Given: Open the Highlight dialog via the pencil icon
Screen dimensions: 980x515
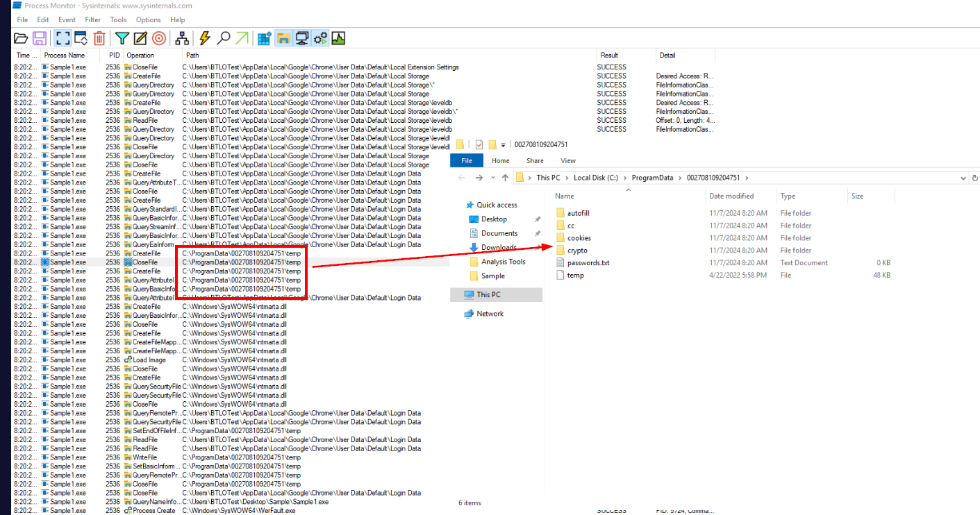Looking at the screenshot, I should (140, 38).
